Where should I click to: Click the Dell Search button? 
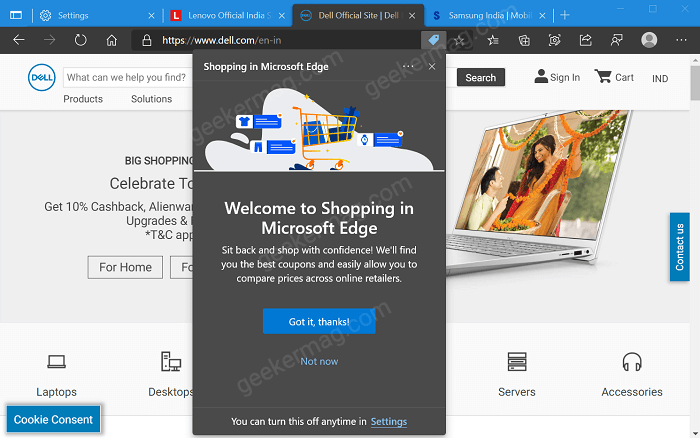pos(481,78)
